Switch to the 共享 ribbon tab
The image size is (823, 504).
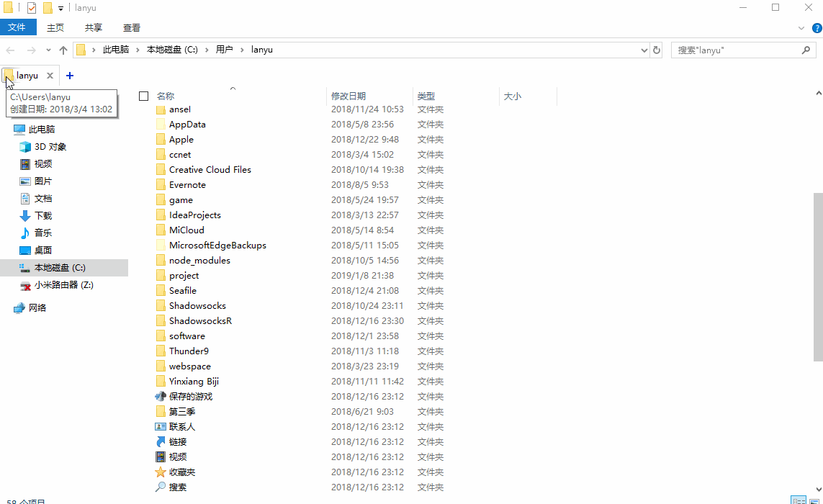[x=94, y=28]
